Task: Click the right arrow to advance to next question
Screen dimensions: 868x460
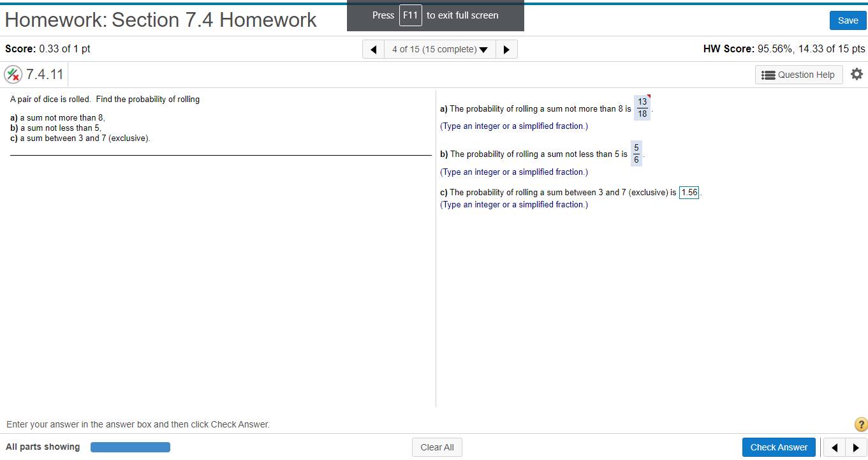Action: (506, 48)
